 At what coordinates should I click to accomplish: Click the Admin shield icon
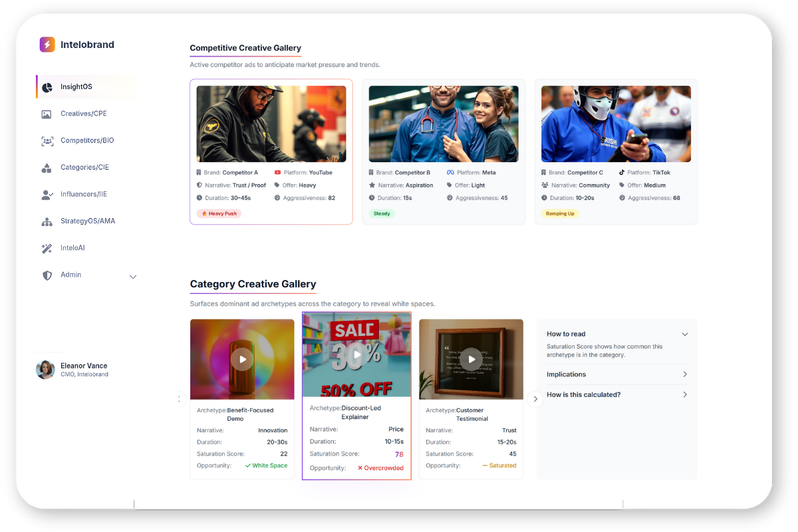click(47, 275)
